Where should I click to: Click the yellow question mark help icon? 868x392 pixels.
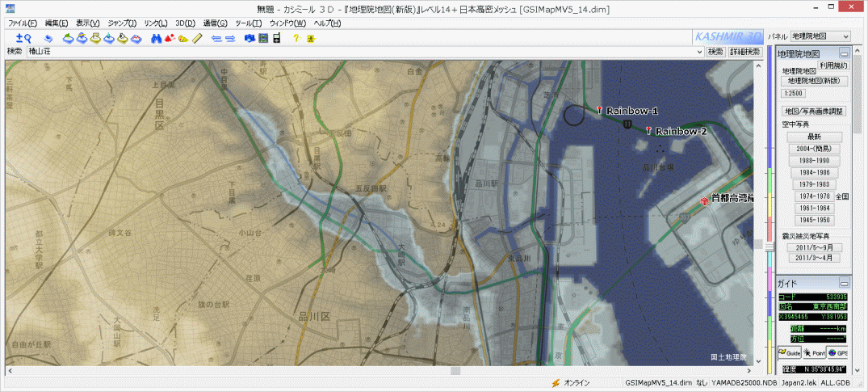[x=296, y=37]
